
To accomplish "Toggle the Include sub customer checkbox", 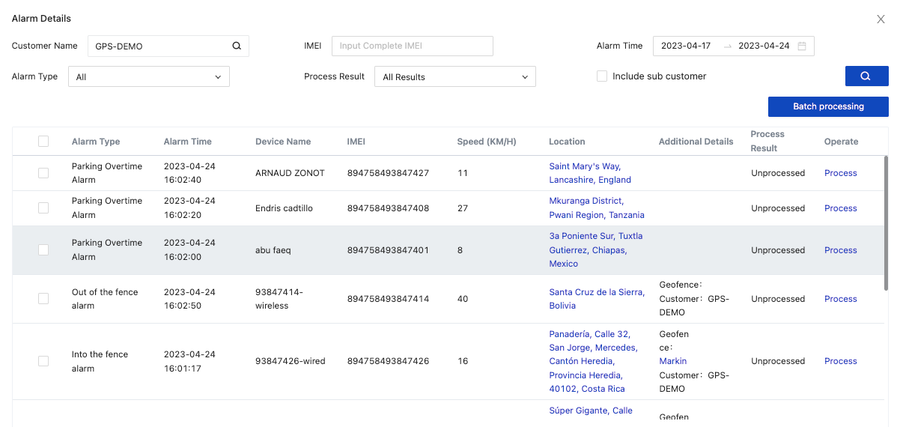I will click(x=602, y=76).
